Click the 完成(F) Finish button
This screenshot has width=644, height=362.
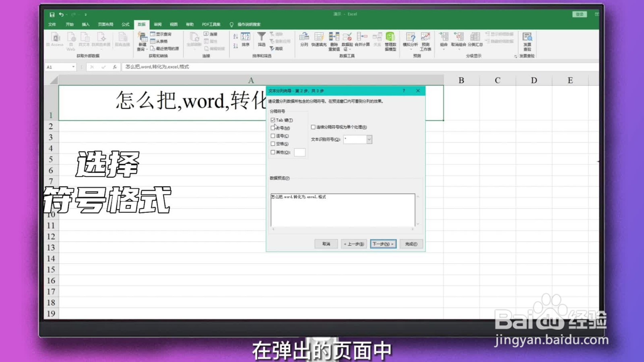tap(411, 244)
